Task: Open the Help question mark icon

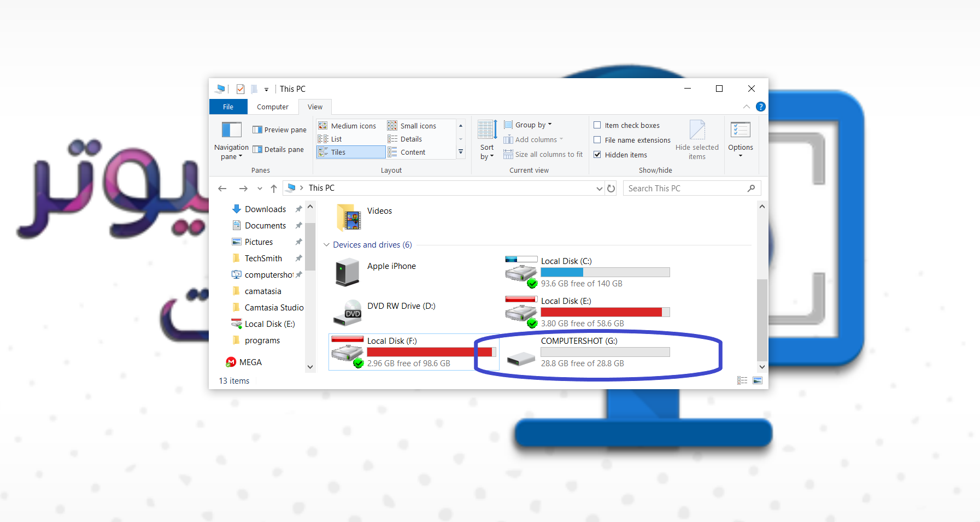Action: [x=760, y=107]
